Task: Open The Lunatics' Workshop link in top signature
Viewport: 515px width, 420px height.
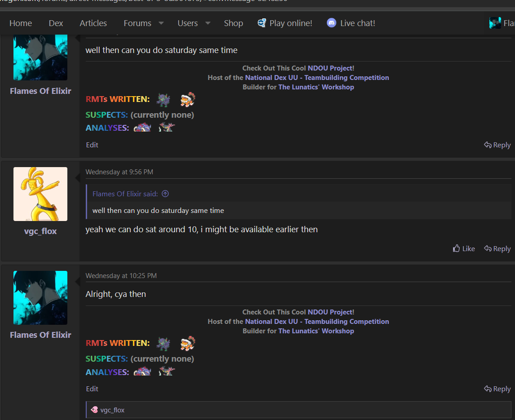Action: (x=316, y=87)
